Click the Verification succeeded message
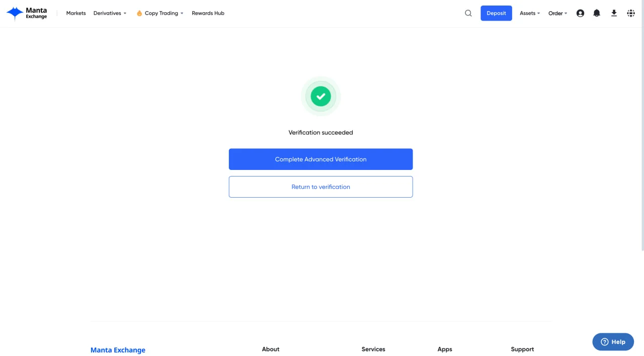This screenshot has width=644, height=356. [320, 133]
